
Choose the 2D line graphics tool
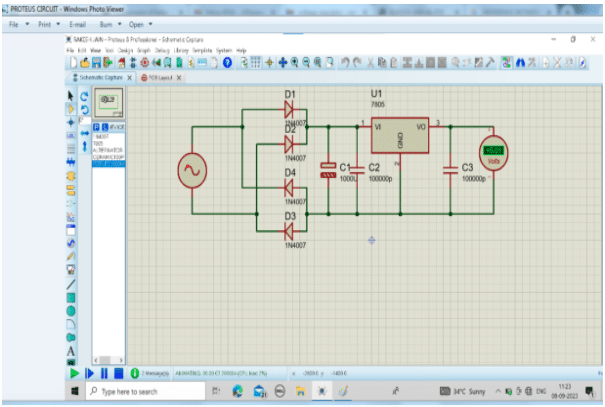[71, 283]
